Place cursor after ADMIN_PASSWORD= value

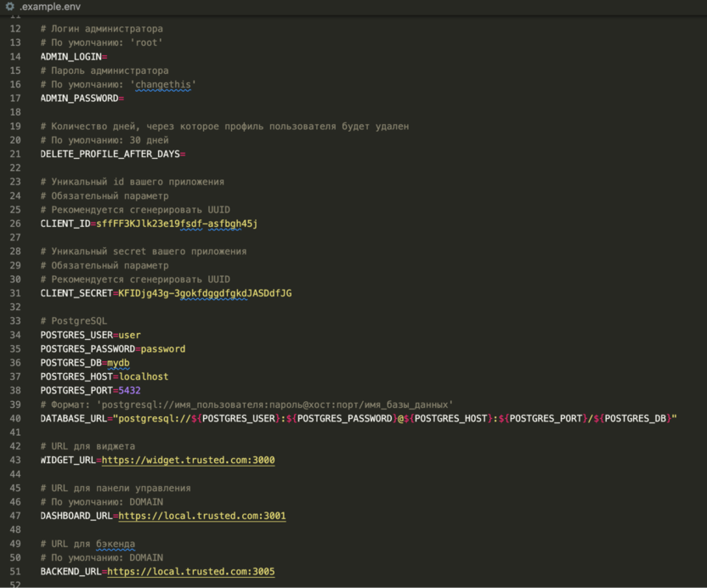click(x=126, y=99)
